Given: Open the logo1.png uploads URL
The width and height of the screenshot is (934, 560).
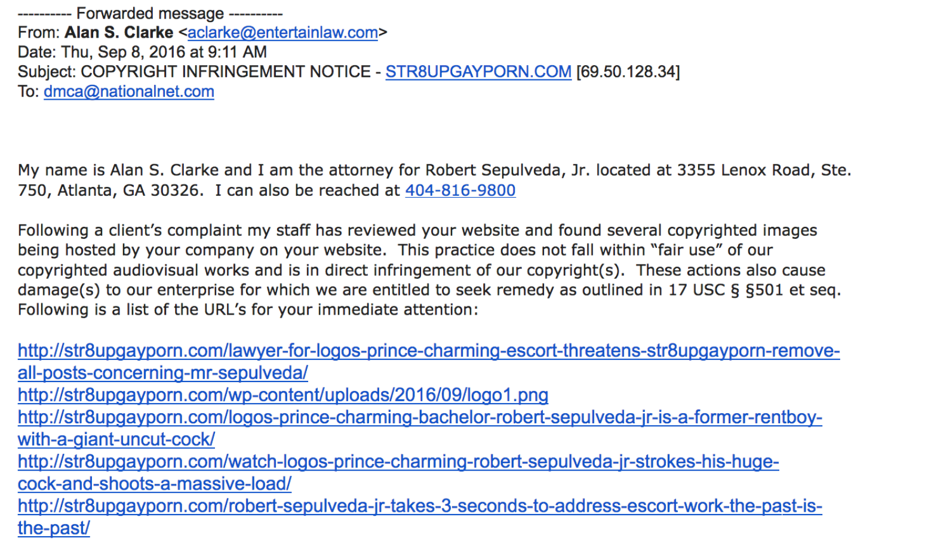Looking at the screenshot, I should [x=283, y=395].
